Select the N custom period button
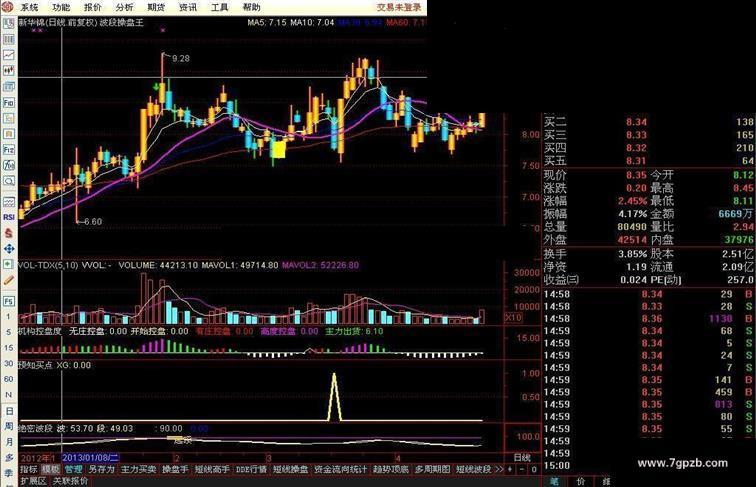The width and height of the screenshot is (756, 487). click(8, 394)
